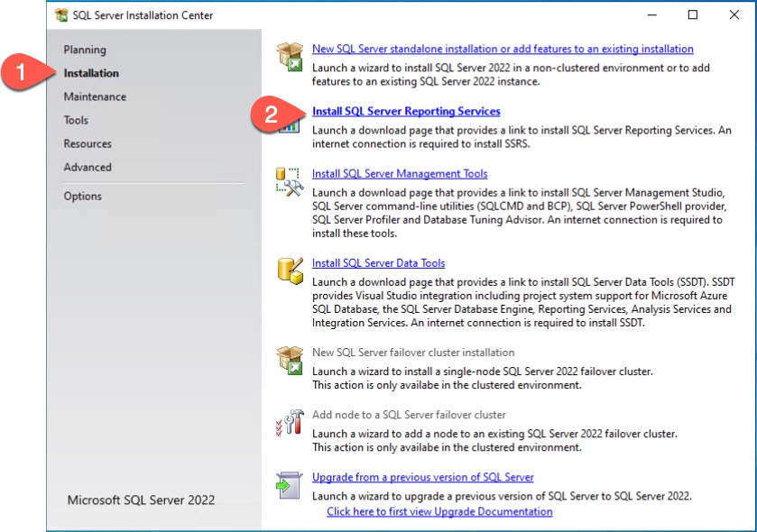Click Upgrade from a previous version link
The width and height of the screenshot is (757, 532).
[422, 477]
